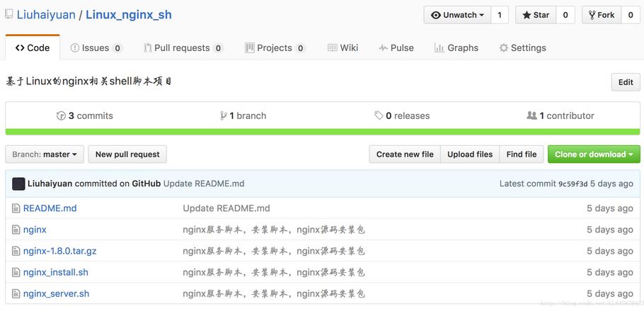Click commit message in the nginx row
This screenshot has width=644, height=309.
pyautogui.click(x=274, y=230)
